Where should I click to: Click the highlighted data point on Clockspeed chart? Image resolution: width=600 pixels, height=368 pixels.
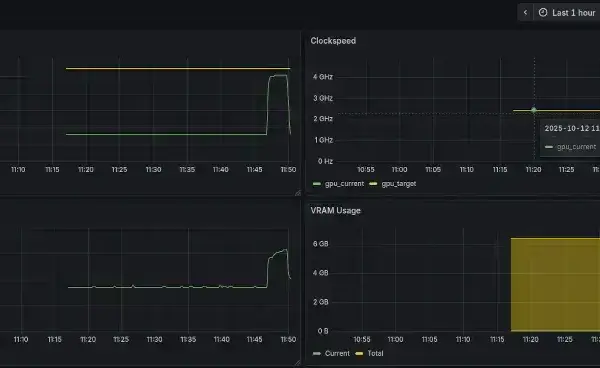pos(534,110)
